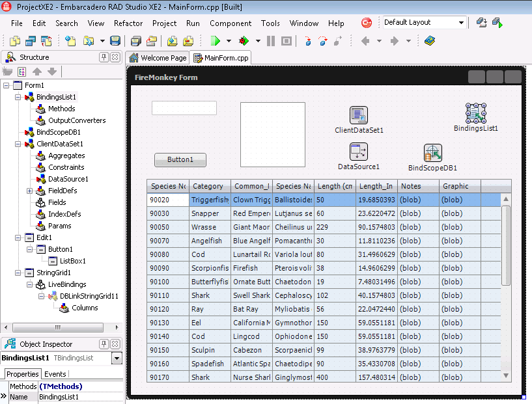This screenshot has height=404, width=532.
Task: Click Button1 on the FireMonkey form
Action: tap(180, 159)
